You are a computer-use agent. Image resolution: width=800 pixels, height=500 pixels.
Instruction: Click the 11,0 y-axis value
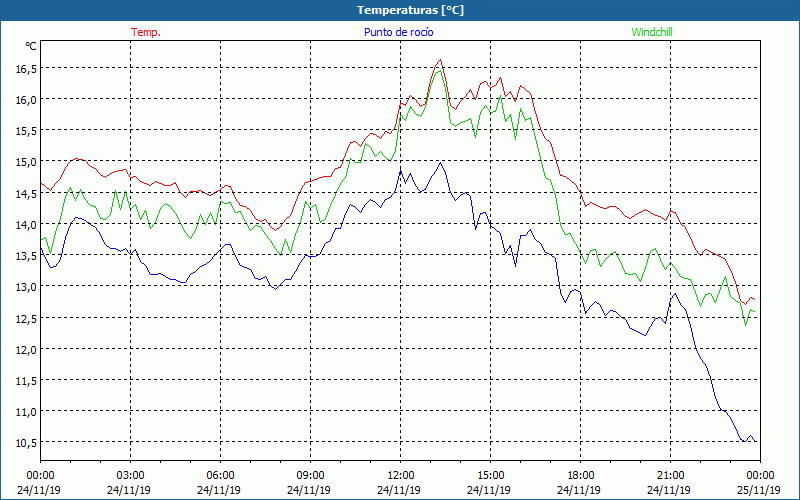click(26, 412)
